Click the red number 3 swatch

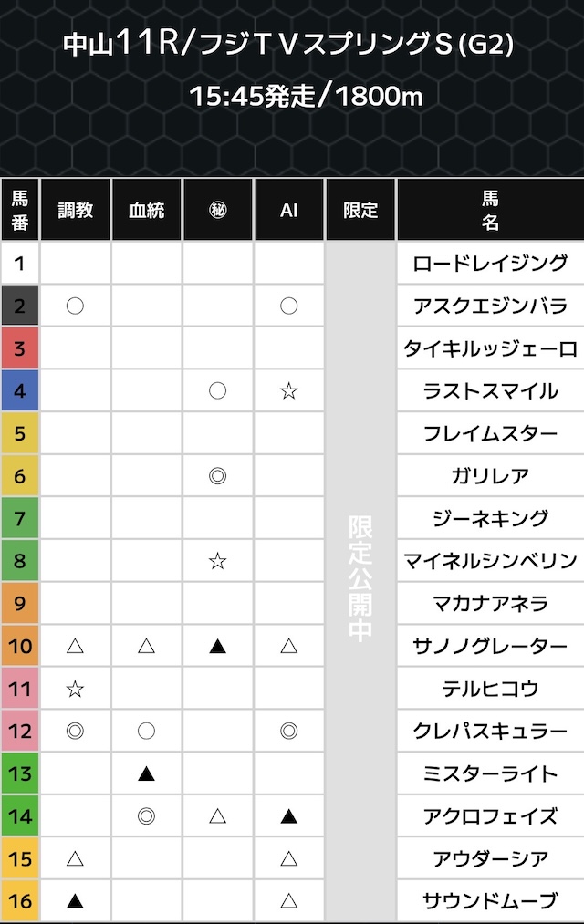19,348
